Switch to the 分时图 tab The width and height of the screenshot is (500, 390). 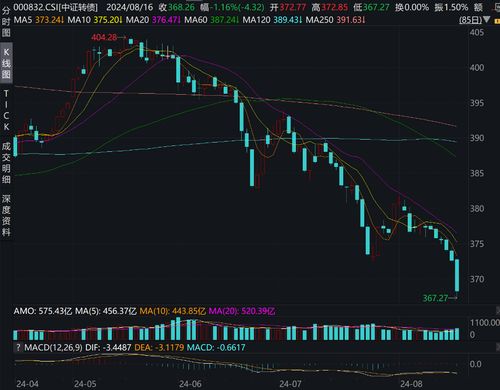(6, 22)
